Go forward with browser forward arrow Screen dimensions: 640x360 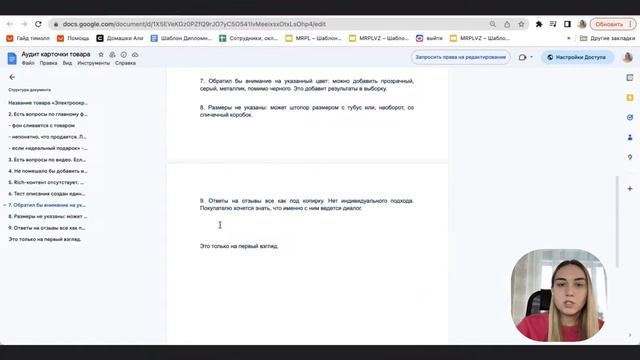coord(24,24)
